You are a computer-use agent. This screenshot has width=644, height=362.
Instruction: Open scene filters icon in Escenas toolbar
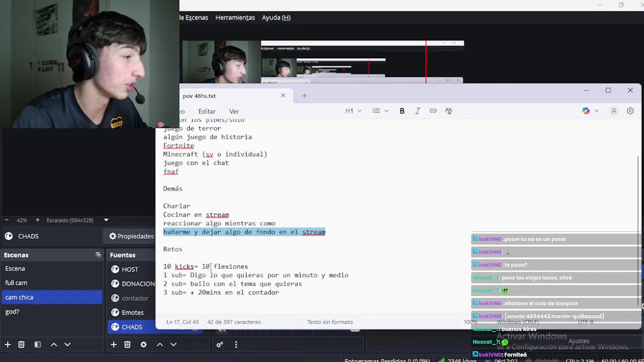[37, 344]
